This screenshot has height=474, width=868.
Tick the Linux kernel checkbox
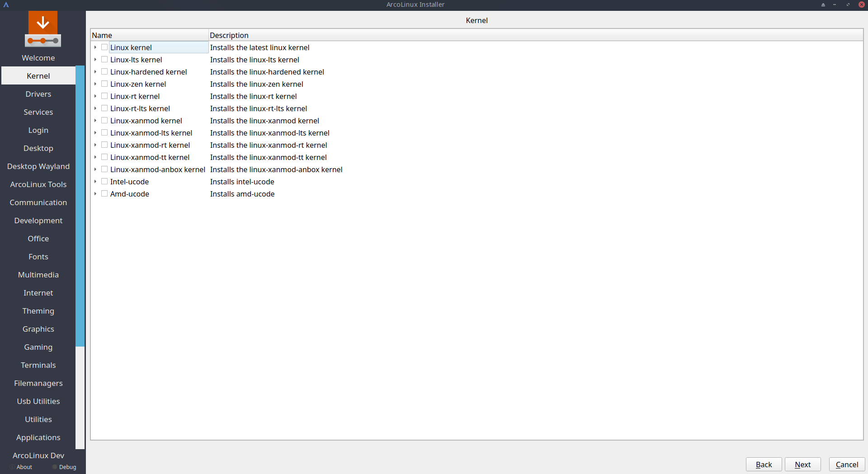pos(104,47)
